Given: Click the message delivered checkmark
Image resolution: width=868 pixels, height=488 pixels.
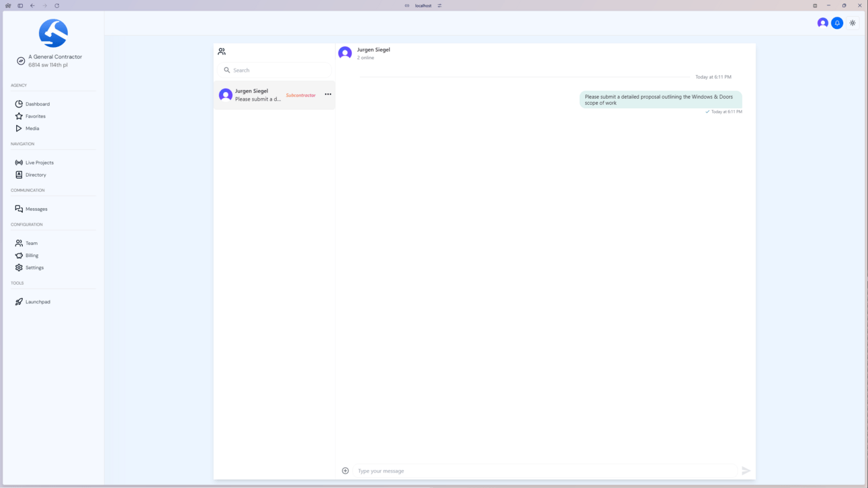Looking at the screenshot, I should tap(707, 111).
